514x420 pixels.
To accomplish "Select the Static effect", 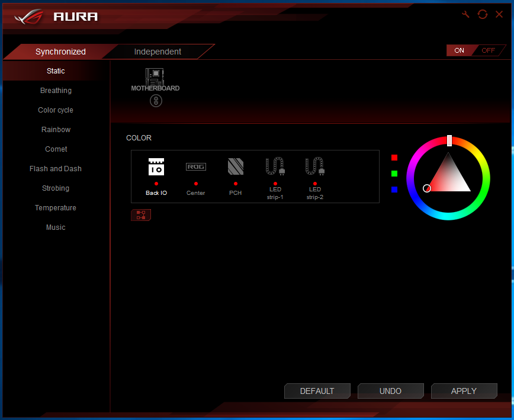I will tap(56, 71).
